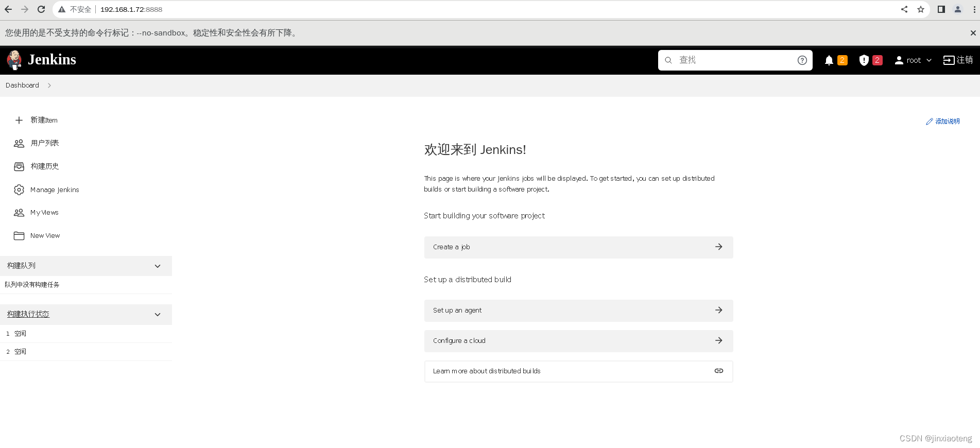980x448 pixels.
Task: Open the notifications bell icon
Action: point(829,60)
